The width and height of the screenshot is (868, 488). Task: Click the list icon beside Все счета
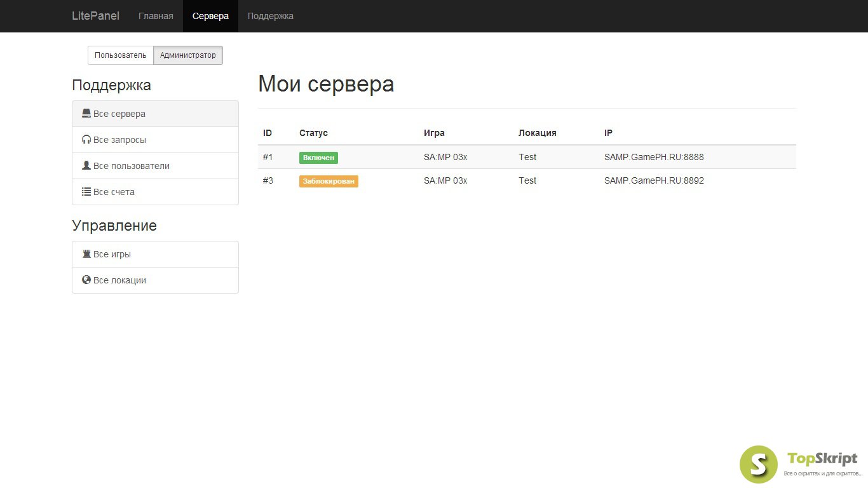click(x=86, y=192)
